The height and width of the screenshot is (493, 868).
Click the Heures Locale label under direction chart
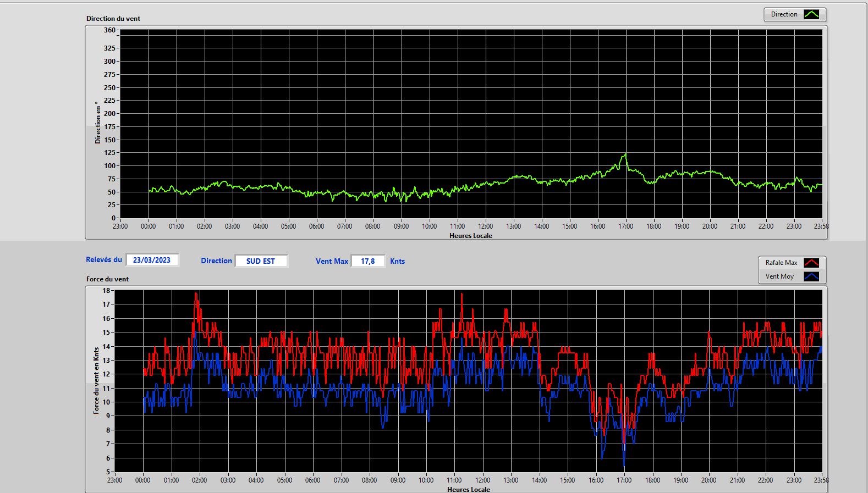(x=471, y=236)
